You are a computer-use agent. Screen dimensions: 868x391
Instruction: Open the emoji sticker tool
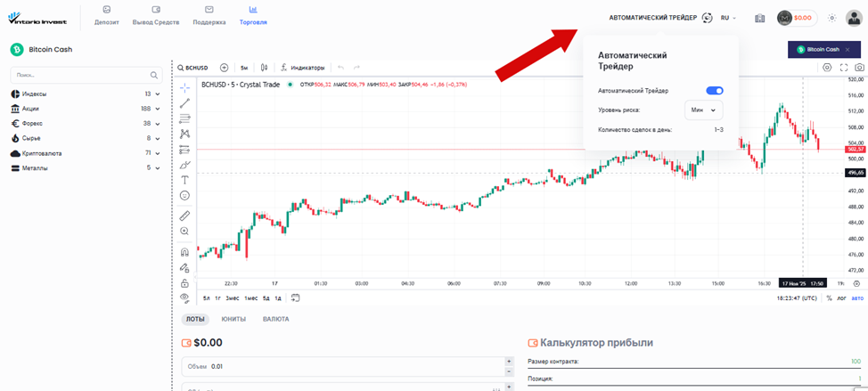184,195
